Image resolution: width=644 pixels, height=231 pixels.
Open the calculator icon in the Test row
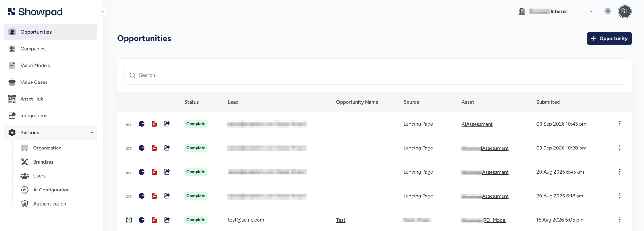129,220
